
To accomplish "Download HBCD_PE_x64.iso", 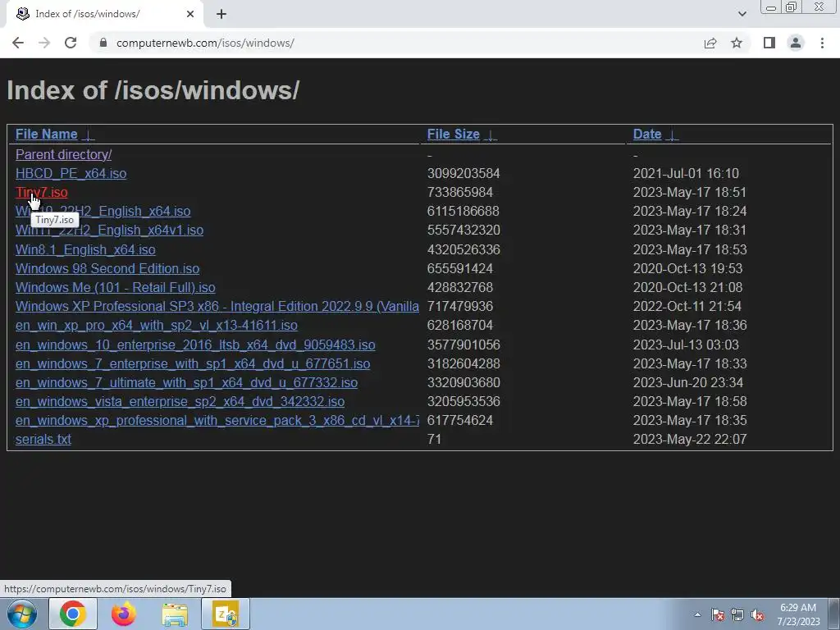I will click(x=71, y=174).
